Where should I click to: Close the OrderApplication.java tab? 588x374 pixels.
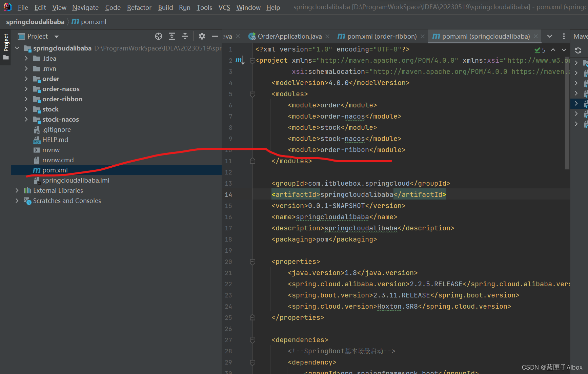pos(327,36)
